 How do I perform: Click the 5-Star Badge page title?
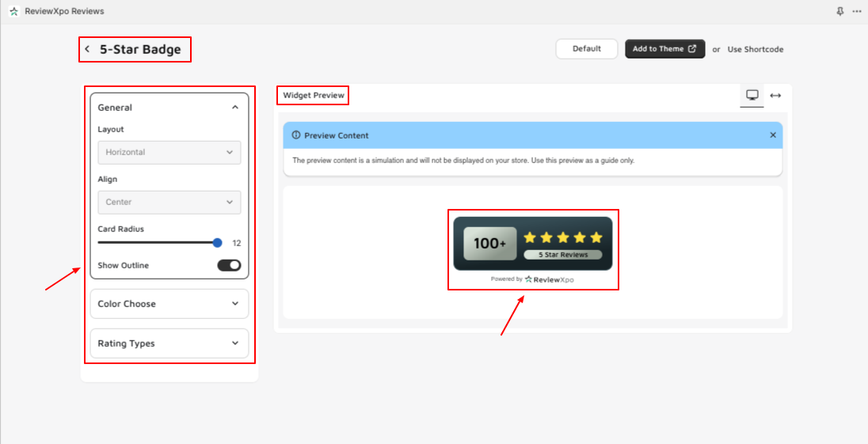[x=140, y=49]
